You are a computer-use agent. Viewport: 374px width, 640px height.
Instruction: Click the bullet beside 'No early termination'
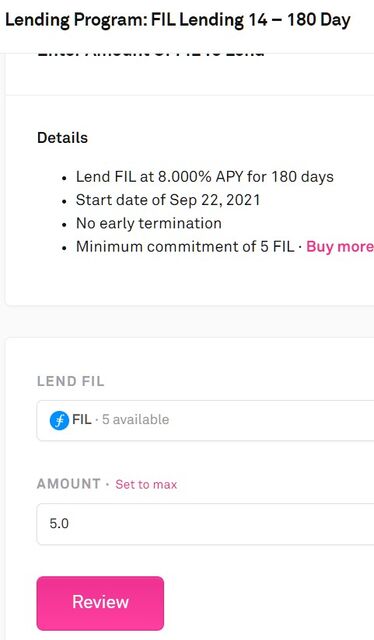tap(64, 225)
